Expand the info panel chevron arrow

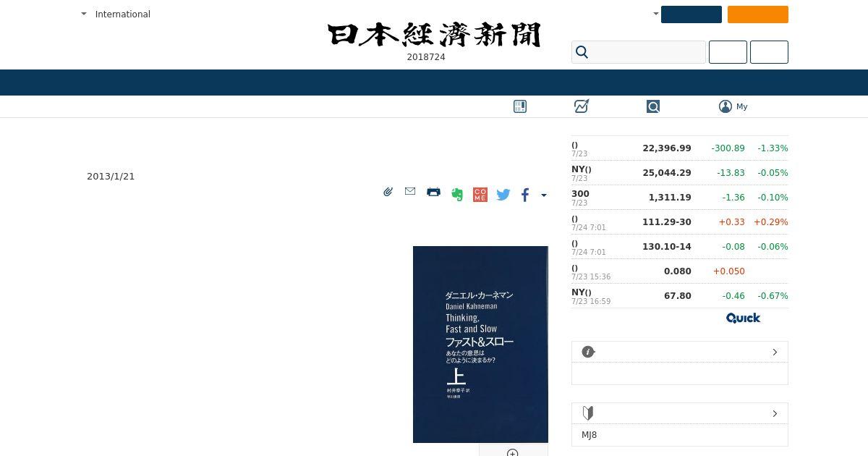[x=775, y=352]
